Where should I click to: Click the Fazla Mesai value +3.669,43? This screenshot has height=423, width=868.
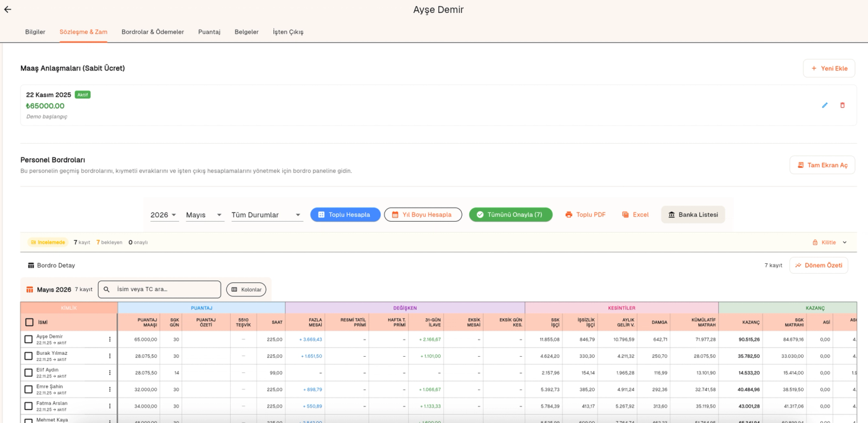[311, 339]
